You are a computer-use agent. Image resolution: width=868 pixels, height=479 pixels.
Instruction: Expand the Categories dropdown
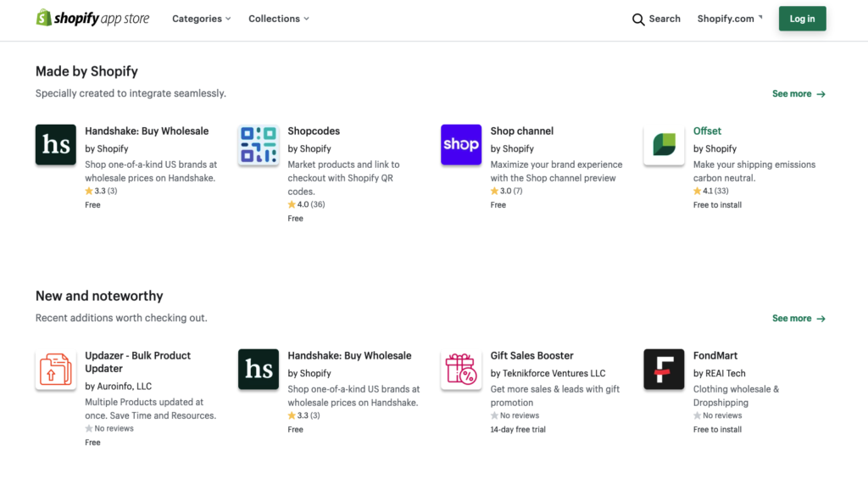click(201, 19)
